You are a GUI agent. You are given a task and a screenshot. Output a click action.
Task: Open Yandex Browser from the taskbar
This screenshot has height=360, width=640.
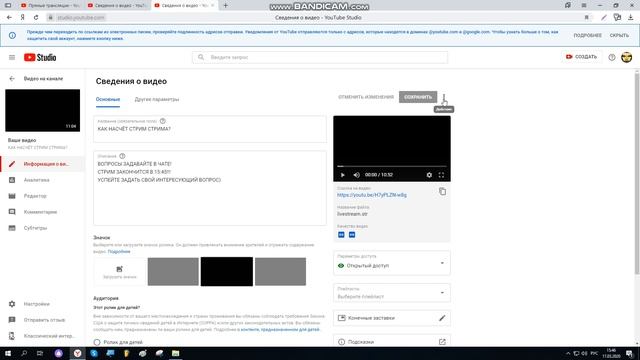point(77,353)
